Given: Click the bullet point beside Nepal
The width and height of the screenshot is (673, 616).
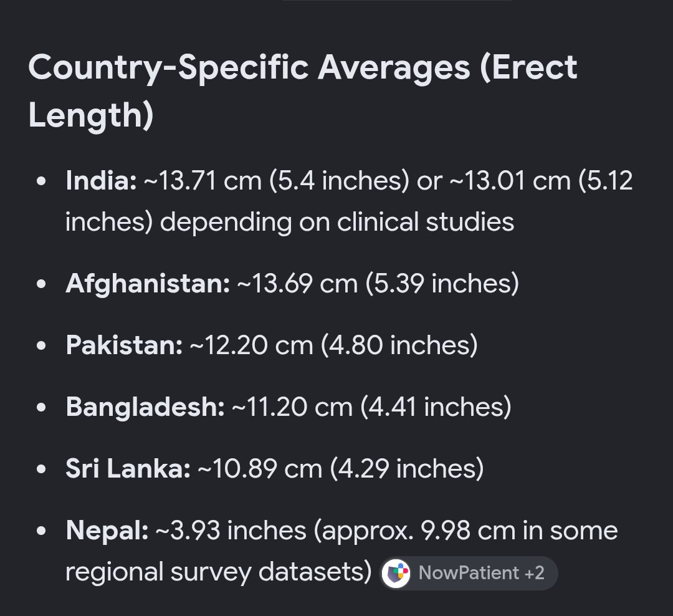Looking at the screenshot, I should (x=41, y=531).
